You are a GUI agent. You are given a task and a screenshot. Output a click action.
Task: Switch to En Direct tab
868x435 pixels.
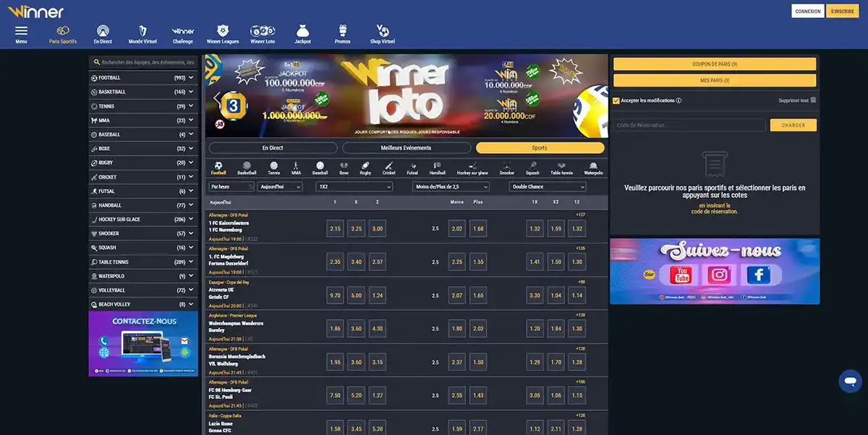pyautogui.click(x=273, y=147)
